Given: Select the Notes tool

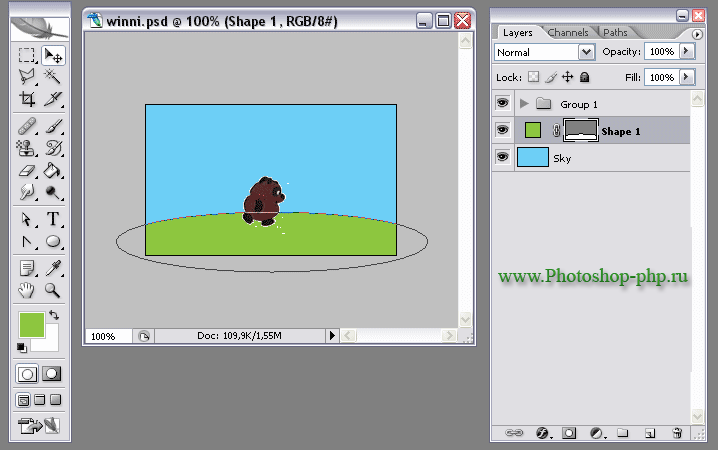Looking at the screenshot, I should pyautogui.click(x=27, y=268).
